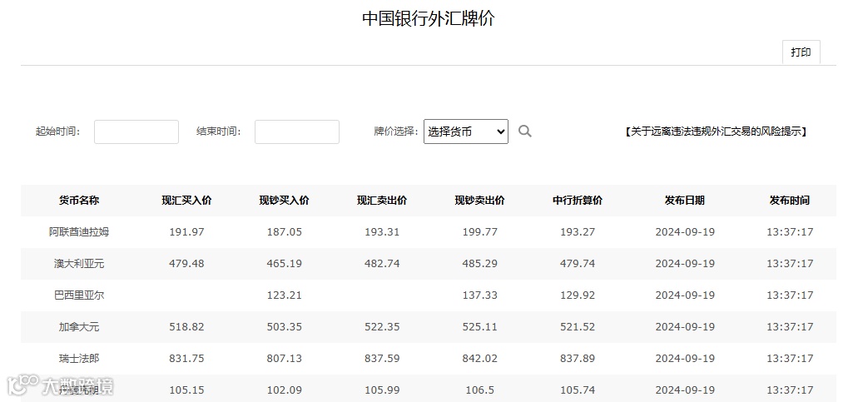868x402 pixels.
Task: Click the value 525.11 in 加拿大元 row
Action: coord(480,327)
